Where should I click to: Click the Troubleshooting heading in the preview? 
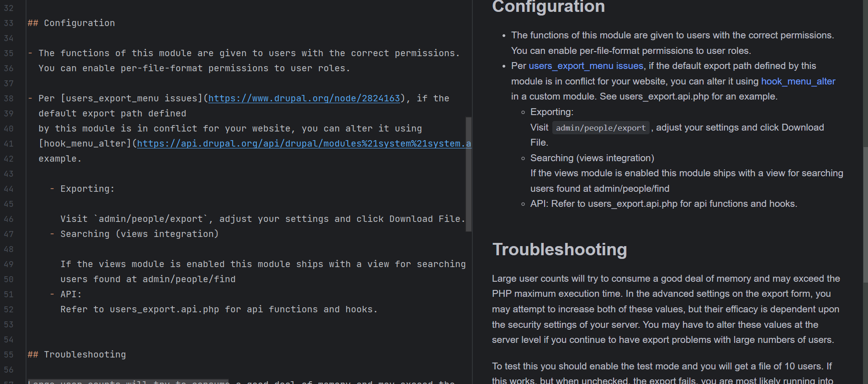(x=559, y=250)
